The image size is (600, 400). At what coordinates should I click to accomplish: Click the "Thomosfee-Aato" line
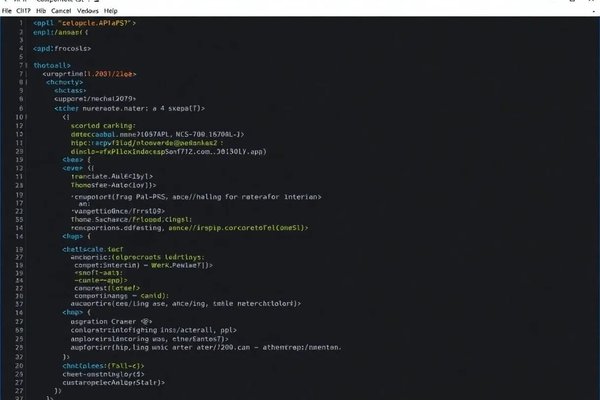[x=113, y=185]
